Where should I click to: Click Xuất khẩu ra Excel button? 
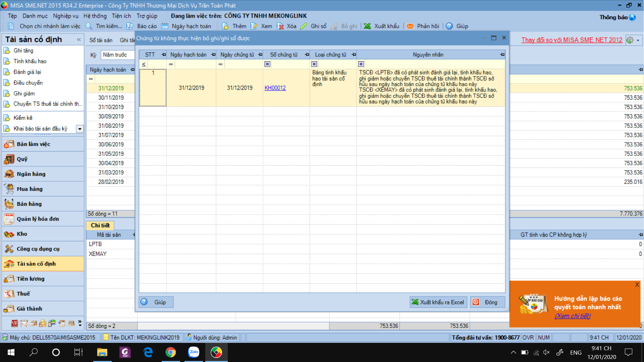[x=438, y=302]
